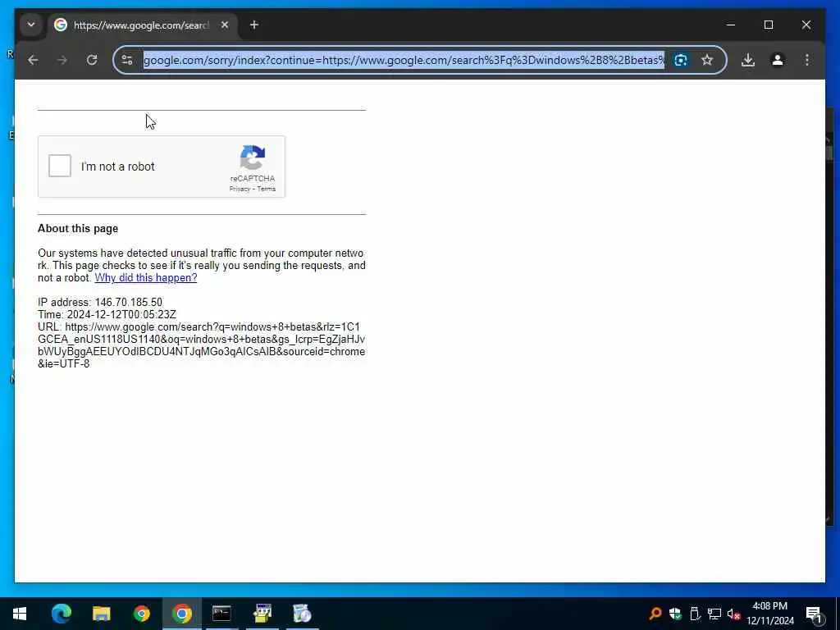840x630 pixels.
Task: Open the reCAPTCHA Terms link
Action: click(x=267, y=189)
